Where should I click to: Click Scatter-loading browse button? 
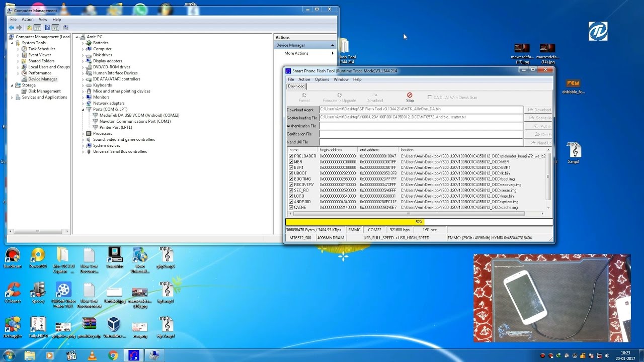point(538,118)
